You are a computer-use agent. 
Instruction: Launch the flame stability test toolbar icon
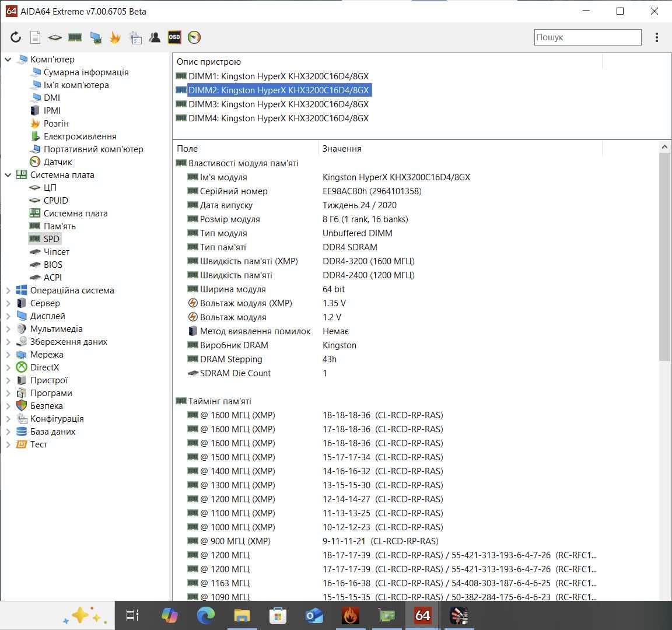115,37
